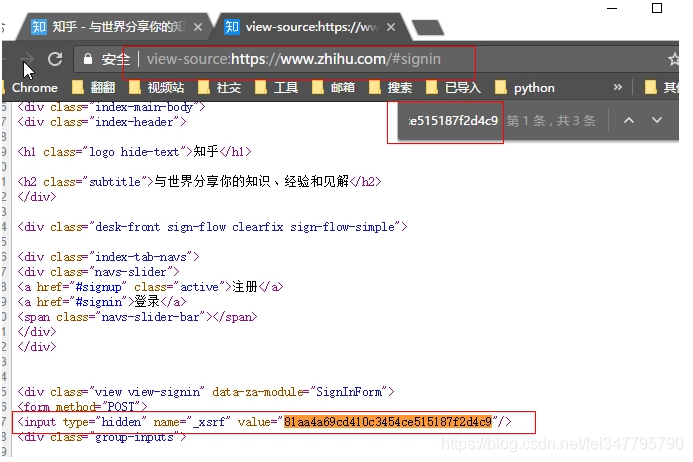Click the 'desk-front sign-flow' div line
This screenshot has width=693, height=462.
pyautogui.click(x=212, y=227)
